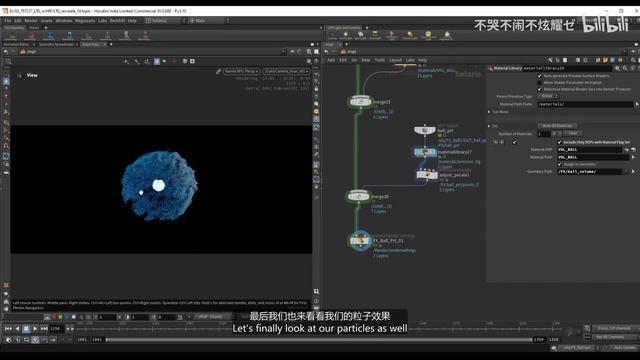Viewport: 640px width, 360px height.
Task: Toggle the real-time playback clock icon
Action: tap(35, 340)
